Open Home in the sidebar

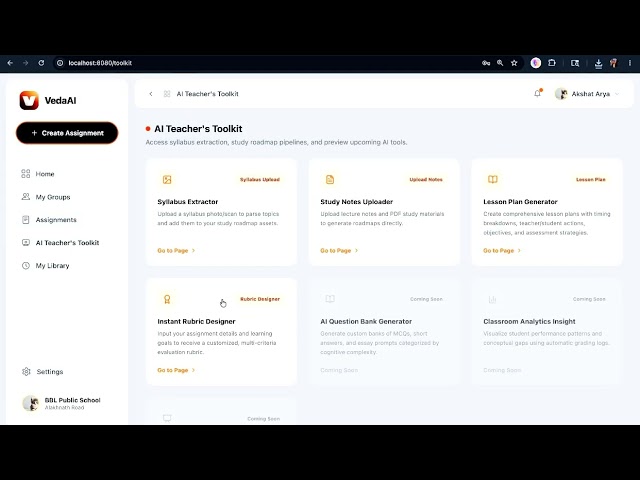coord(44,174)
